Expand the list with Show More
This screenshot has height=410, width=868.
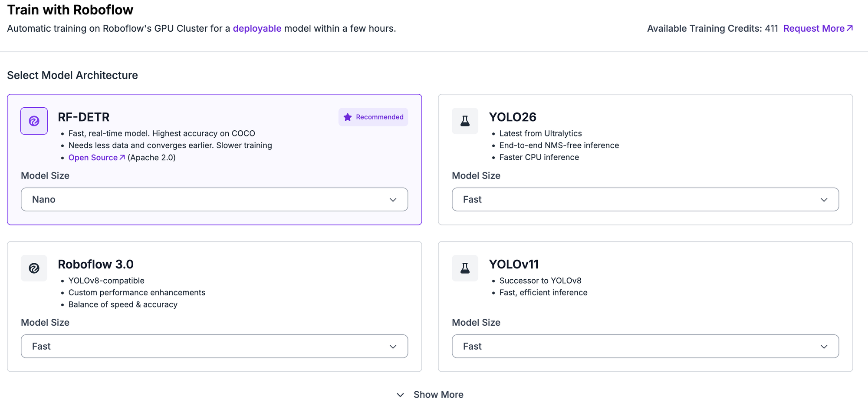430,394
